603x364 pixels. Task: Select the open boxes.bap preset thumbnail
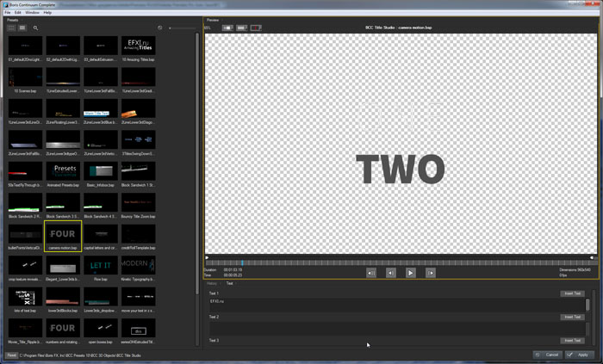pyautogui.click(x=101, y=329)
